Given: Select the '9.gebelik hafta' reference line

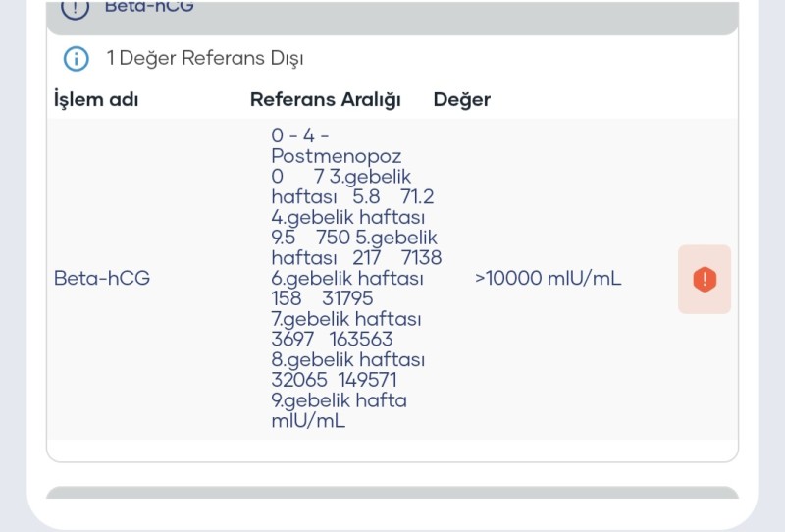Looking at the screenshot, I should coord(339,400).
